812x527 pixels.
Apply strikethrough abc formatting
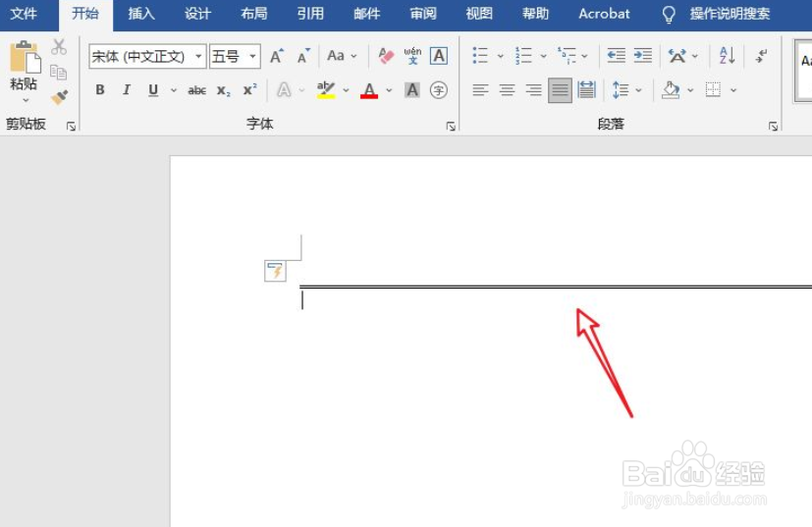click(x=196, y=90)
